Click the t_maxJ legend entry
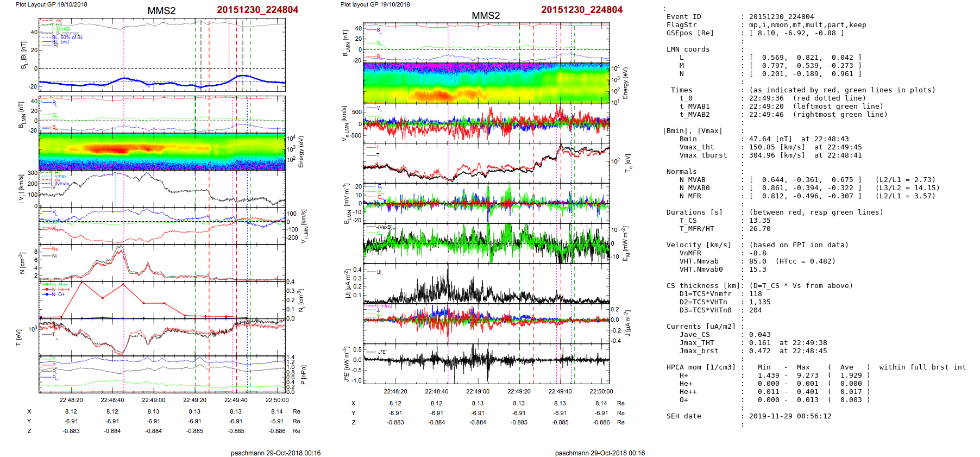The width and height of the screenshot is (980, 457). (384, 306)
